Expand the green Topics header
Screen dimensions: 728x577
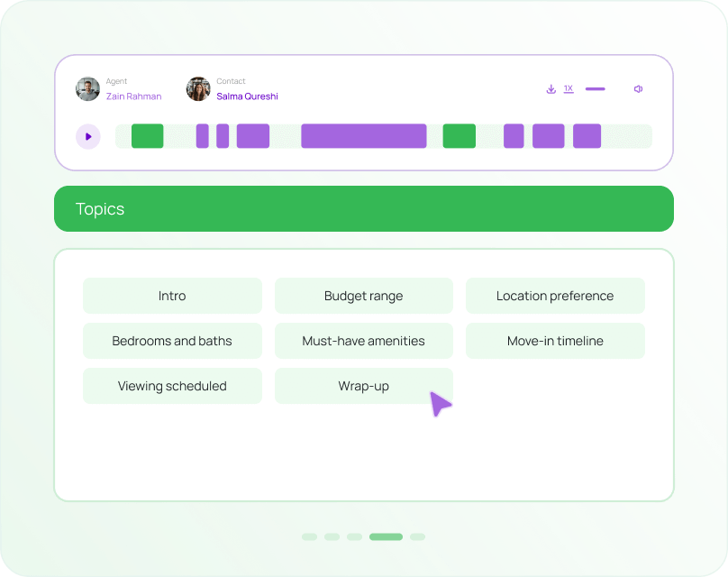364,209
